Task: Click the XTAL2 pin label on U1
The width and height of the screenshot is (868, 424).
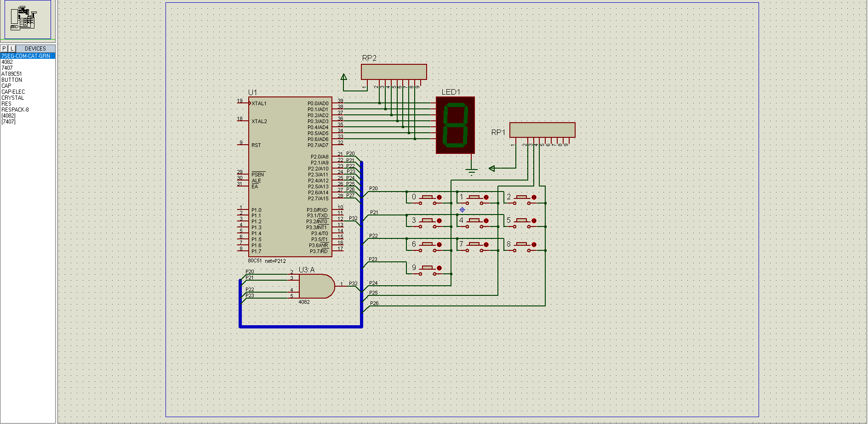Action: tap(259, 121)
